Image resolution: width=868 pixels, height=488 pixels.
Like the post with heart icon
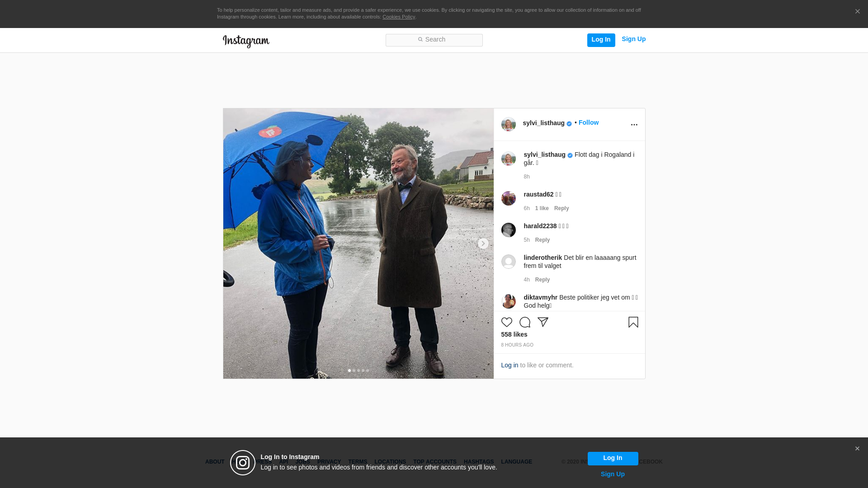[x=506, y=322]
